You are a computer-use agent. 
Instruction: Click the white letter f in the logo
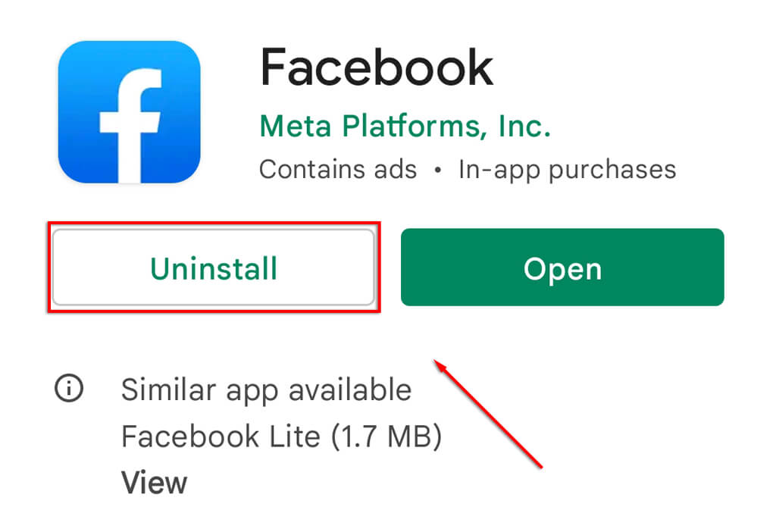point(130,126)
